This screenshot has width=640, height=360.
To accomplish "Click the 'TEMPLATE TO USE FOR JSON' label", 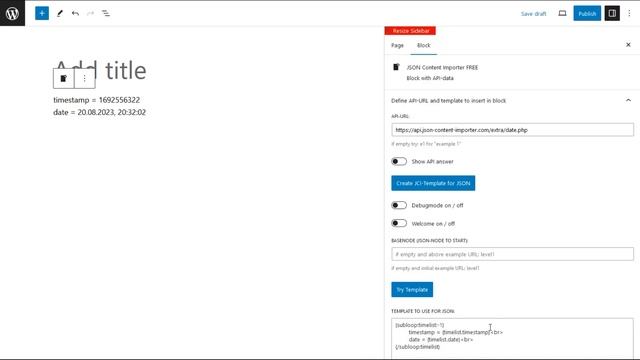I will click(x=422, y=311).
